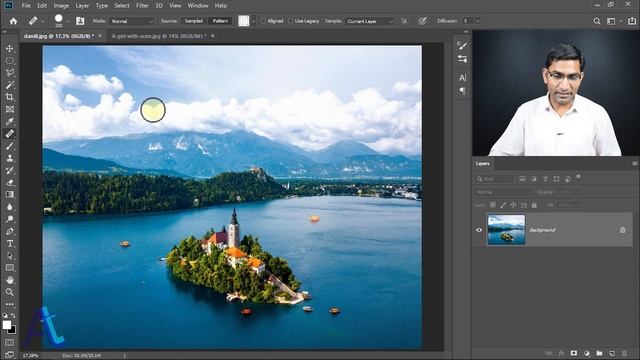Open the pattern picker dropdown arrow

(x=253, y=21)
